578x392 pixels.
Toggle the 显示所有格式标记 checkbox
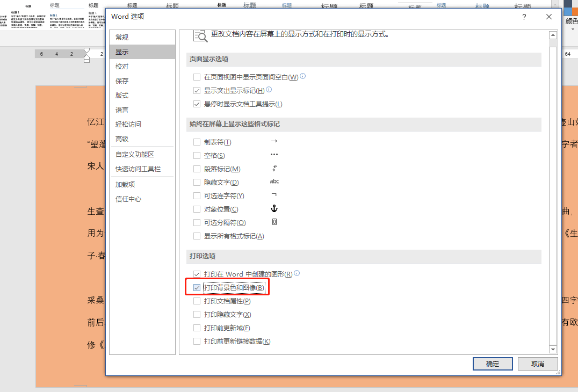coord(197,236)
